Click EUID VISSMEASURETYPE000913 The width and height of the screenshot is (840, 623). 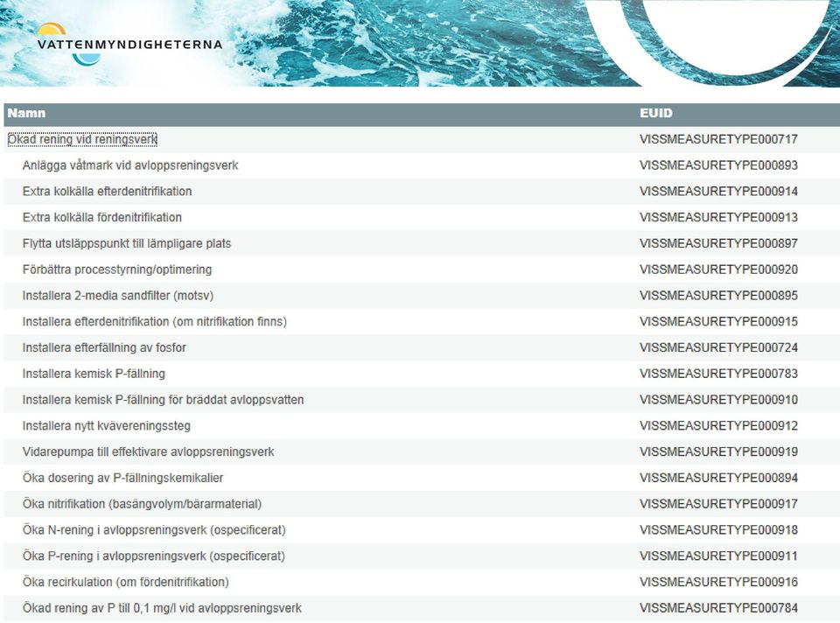[x=718, y=218]
